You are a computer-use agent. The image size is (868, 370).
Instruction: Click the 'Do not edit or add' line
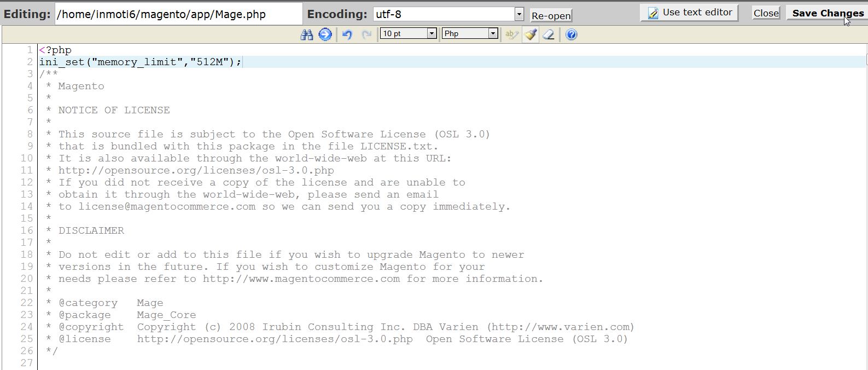pyautogui.click(x=285, y=255)
